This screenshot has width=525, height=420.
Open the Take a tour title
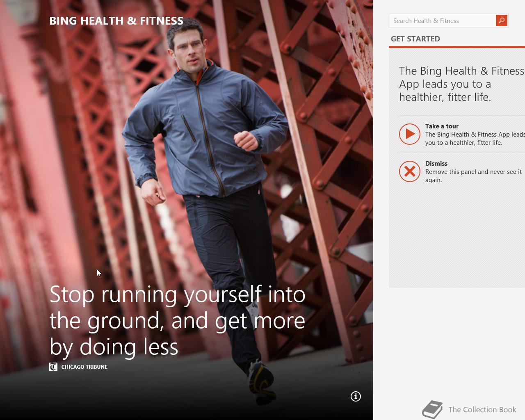pyautogui.click(x=442, y=126)
